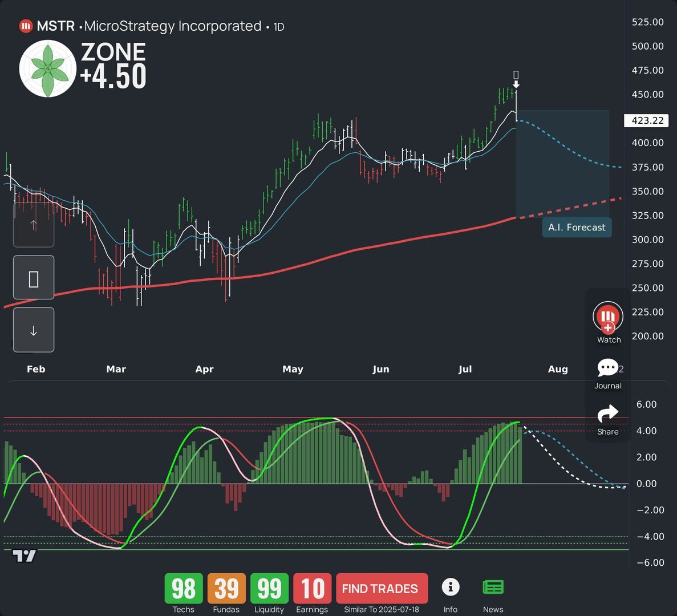Click the 300.00 price axis label
This screenshot has width=677, height=616.
[648, 240]
